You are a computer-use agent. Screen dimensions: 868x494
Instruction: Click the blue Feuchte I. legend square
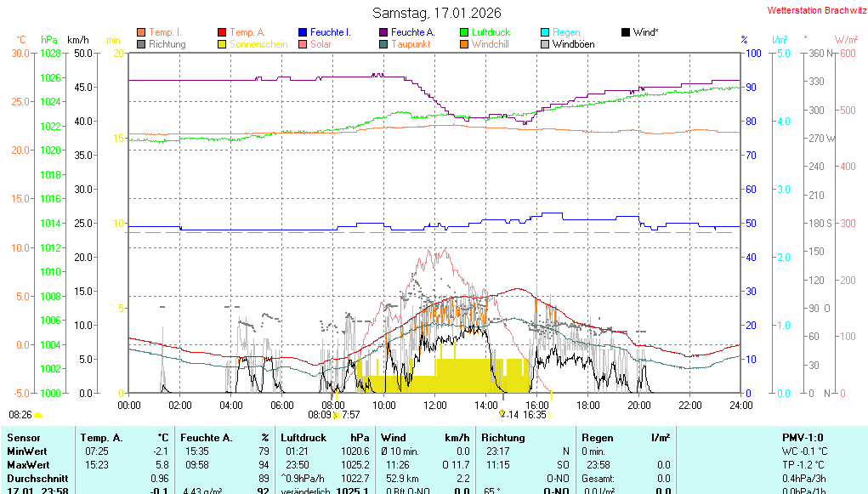pos(304,32)
